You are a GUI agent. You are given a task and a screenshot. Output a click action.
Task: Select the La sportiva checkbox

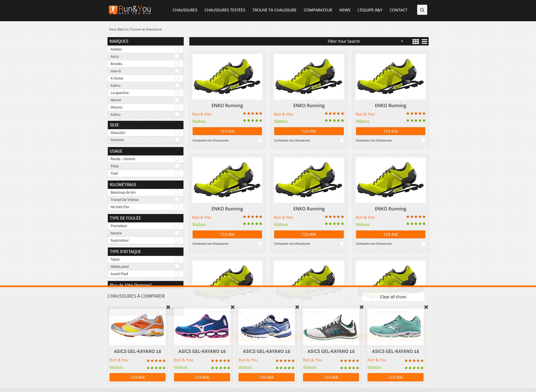(x=177, y=92)
